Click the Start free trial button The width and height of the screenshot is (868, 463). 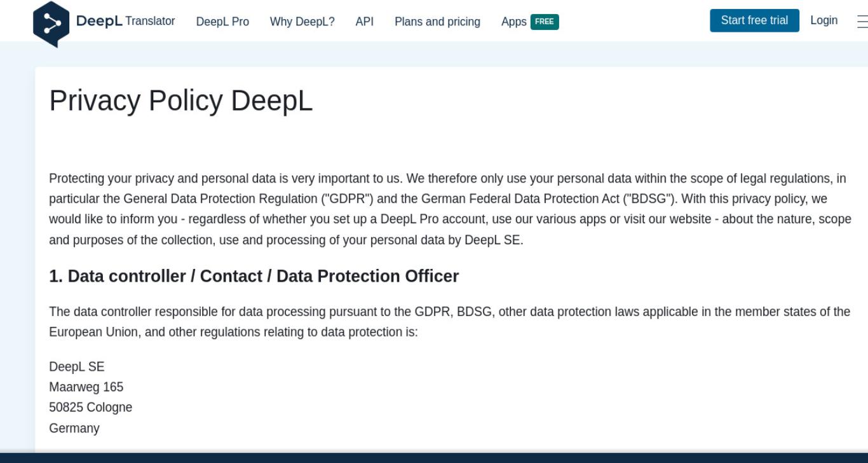click(x=754, y=20)
